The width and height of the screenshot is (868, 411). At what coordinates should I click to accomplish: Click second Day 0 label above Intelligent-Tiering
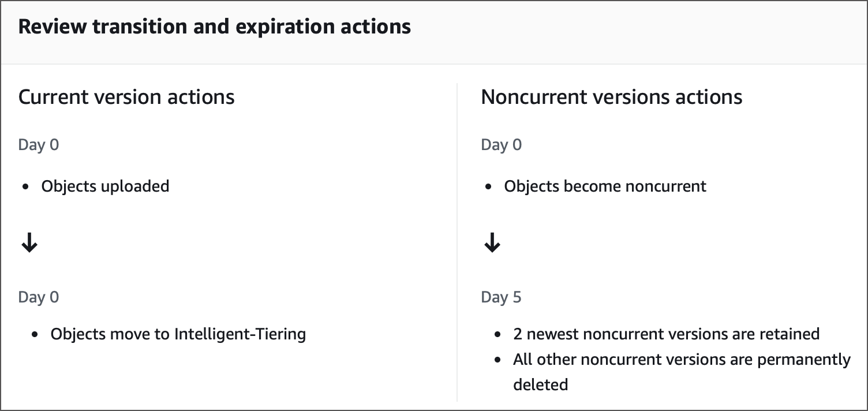point(39,297)
